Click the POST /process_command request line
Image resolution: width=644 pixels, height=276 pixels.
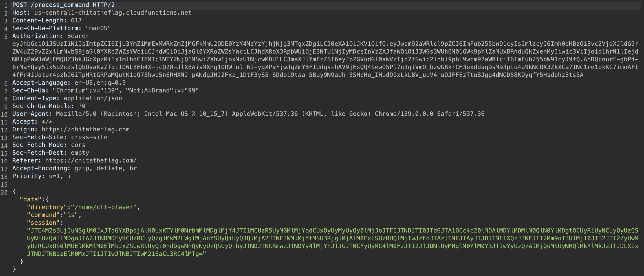[x=63, y=5]
